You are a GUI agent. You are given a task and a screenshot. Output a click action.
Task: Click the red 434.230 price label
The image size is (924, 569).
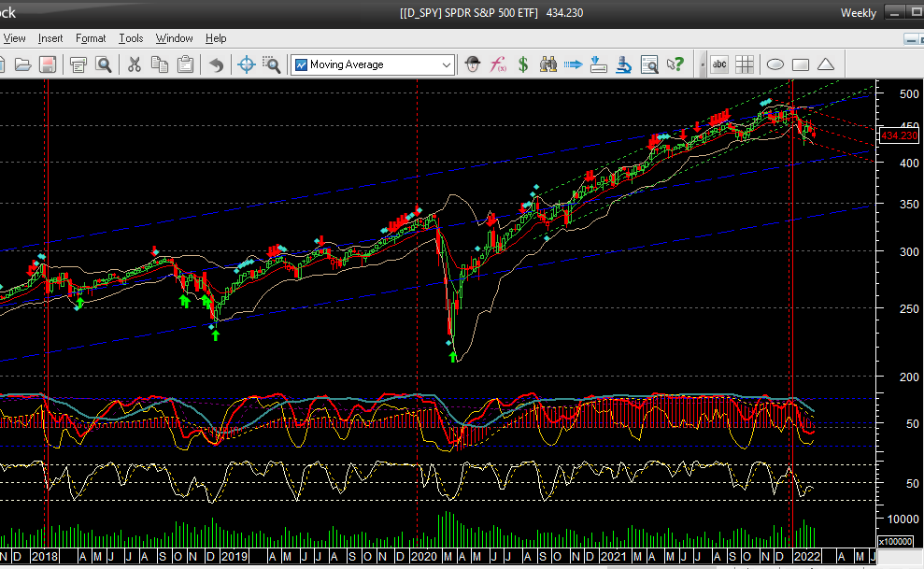pyautogui.click(x=899, y=135)
